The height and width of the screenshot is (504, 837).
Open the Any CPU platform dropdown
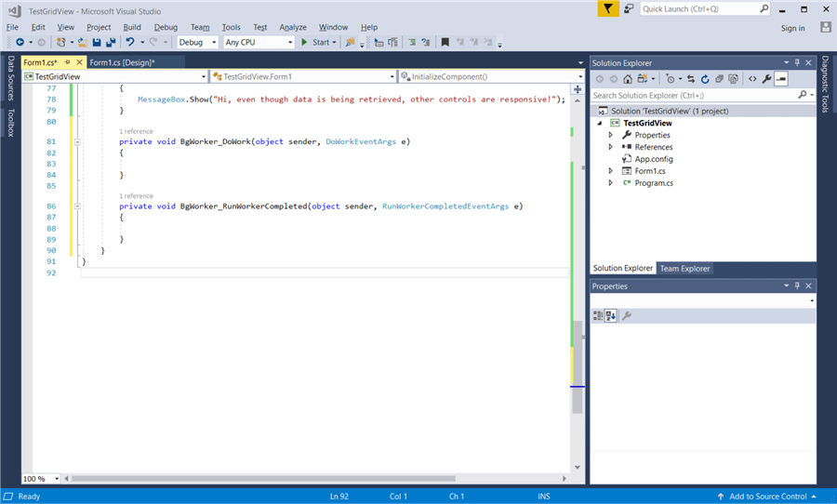pyautogui.click(x=259, y=42)
